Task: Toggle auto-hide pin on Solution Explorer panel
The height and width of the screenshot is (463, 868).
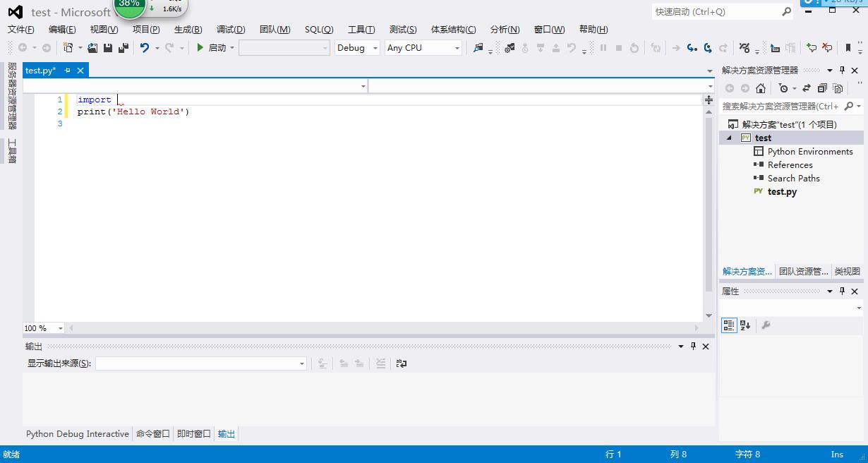Action: [x=842, y=71]
